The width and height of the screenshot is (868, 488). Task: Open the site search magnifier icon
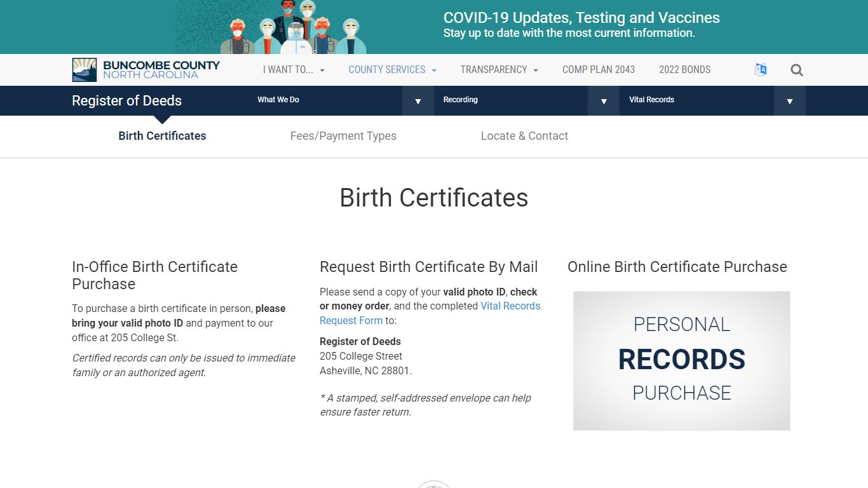click(x=797, y=70)
